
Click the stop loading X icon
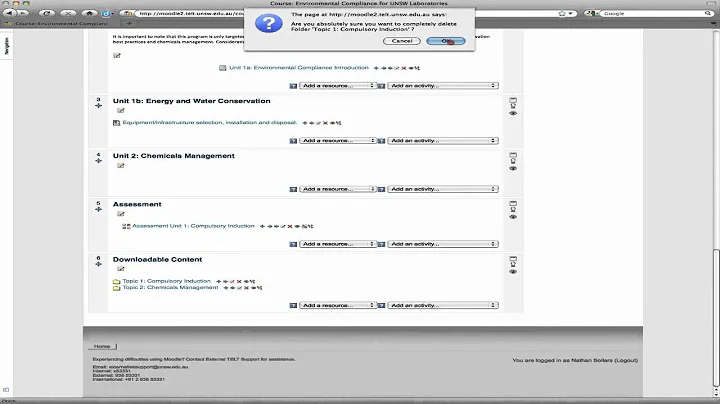coord(68,13)
